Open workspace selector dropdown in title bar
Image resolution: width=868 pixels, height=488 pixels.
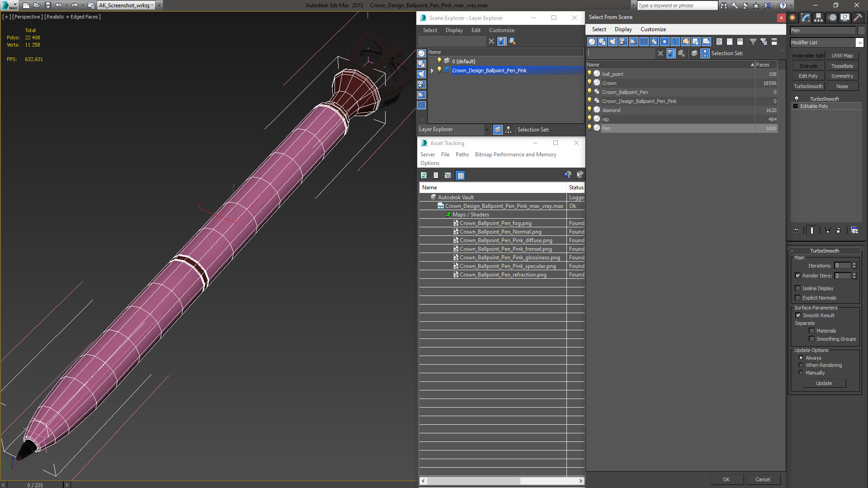(x=152, y=5)
